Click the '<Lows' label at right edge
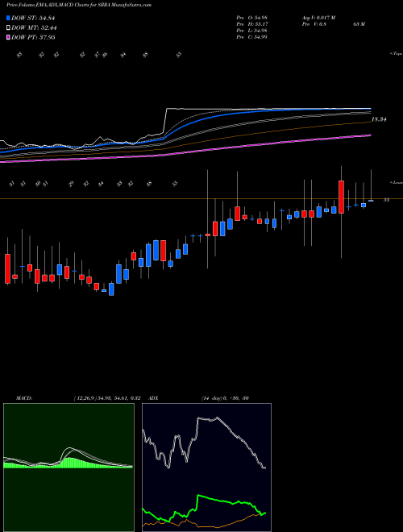The height and width of the screenshot is (532, 403). tap(396, 182)
